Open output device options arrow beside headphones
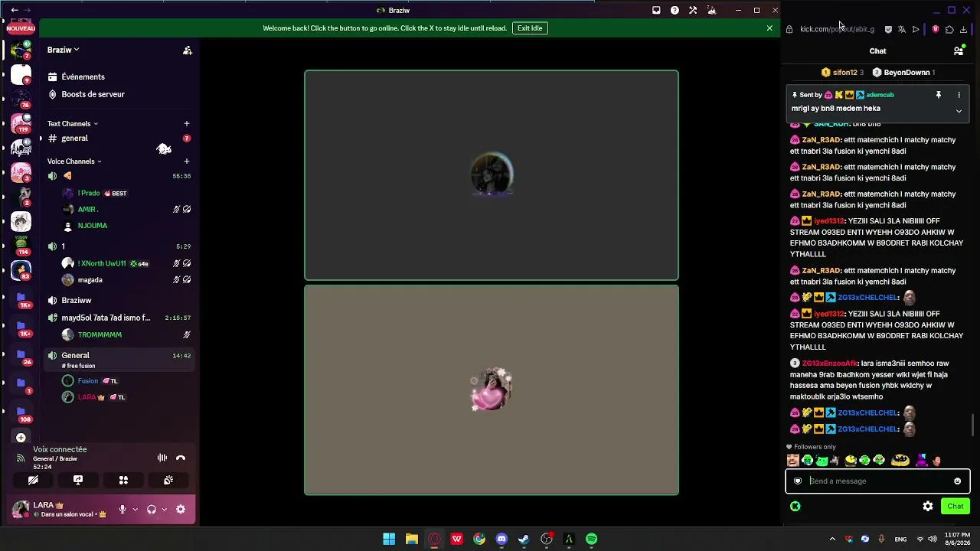The height and width of the screenshot is (551, 980). pos(164,510)
